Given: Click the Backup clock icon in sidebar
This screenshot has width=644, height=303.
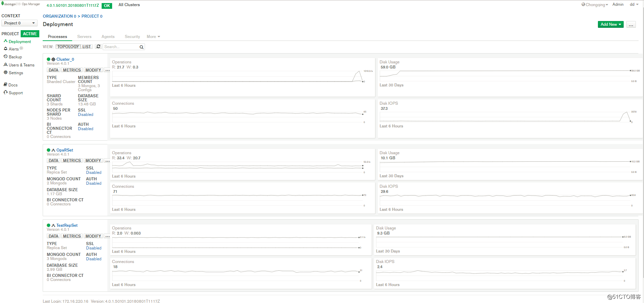Looking at the screenshot, I should pos(5,57).
